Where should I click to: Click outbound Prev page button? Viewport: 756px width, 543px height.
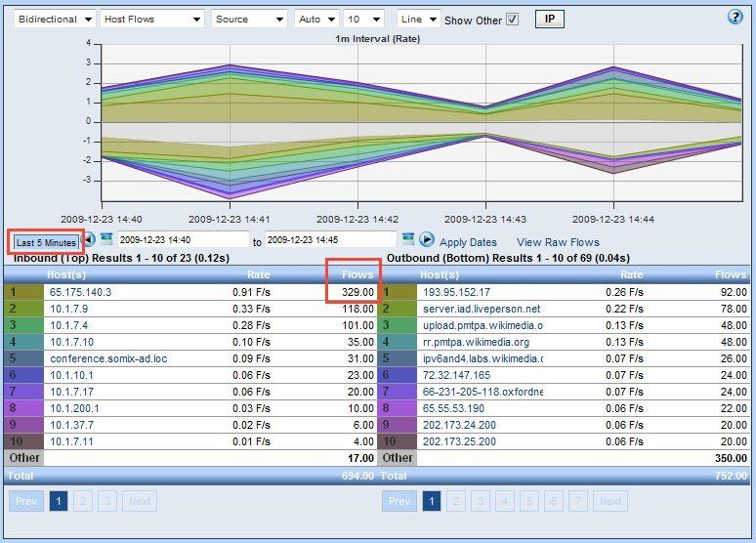pyautogui.click(x=399, y=501)
